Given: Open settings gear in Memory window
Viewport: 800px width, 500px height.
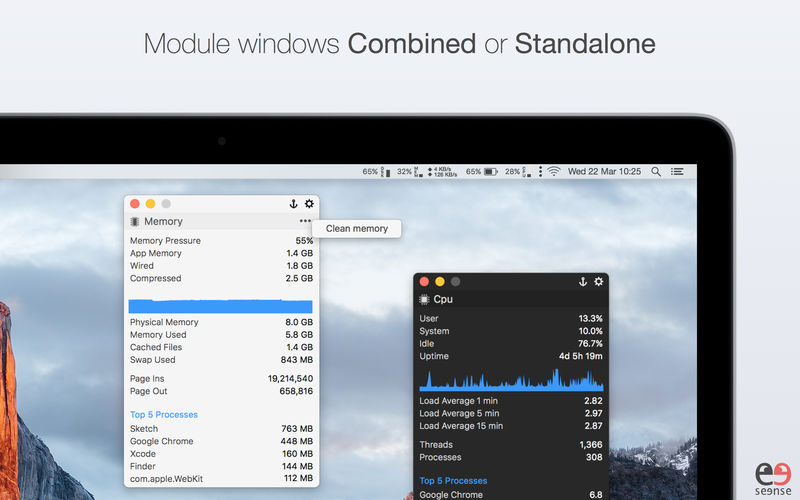Looking at the screenshot, I should point(309,204).
